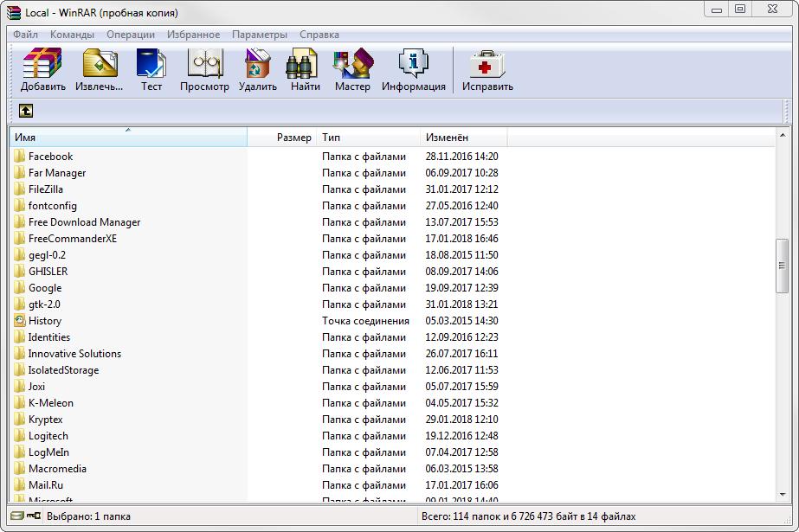The height and width of the screenshot is (532, 799).
Task: Click the scrollbar down arrow
Action: tap(783, 494)
